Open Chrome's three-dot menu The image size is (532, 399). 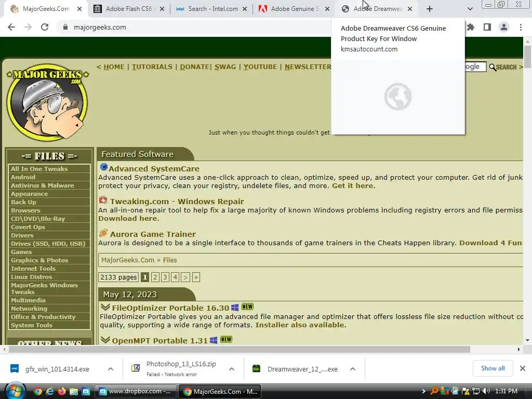(521, 27)
